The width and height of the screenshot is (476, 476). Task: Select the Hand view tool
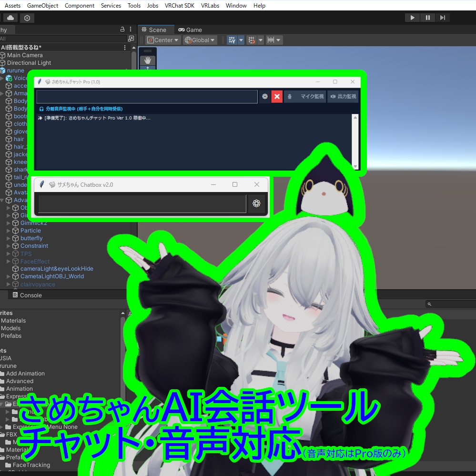(148, 60)
